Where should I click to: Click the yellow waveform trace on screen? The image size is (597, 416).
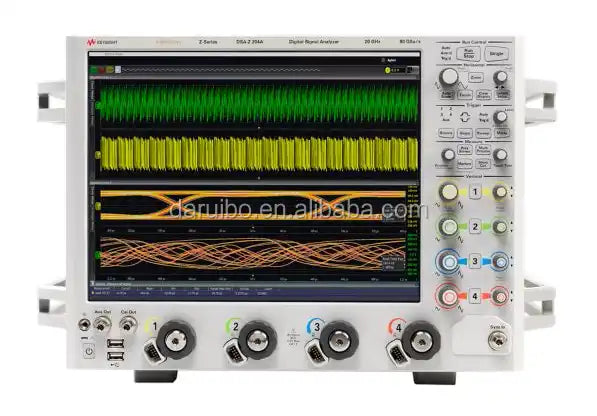[259, 154]
